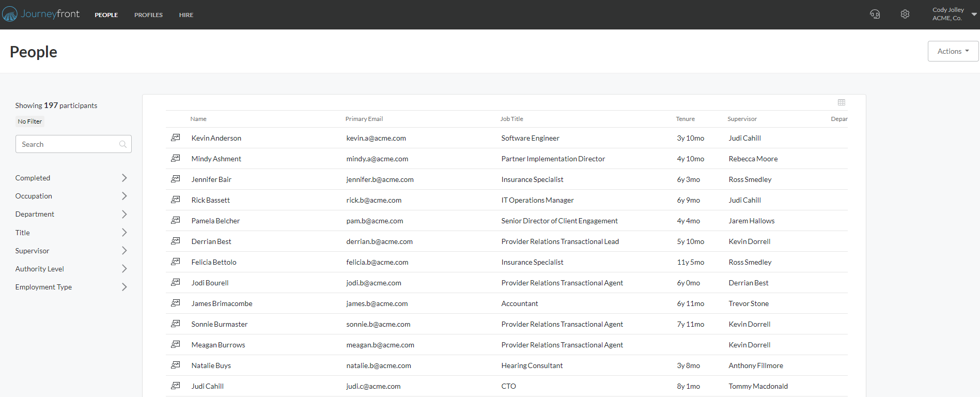Click the search magnifier icon
980x397 pixels.
(x=123, y=144)
